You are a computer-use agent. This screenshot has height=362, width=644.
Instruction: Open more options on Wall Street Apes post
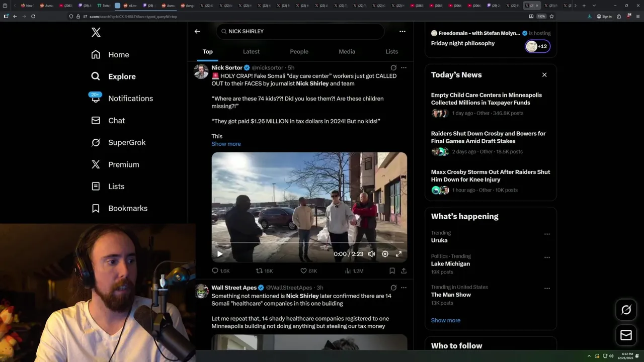click(x=404, y=288)
